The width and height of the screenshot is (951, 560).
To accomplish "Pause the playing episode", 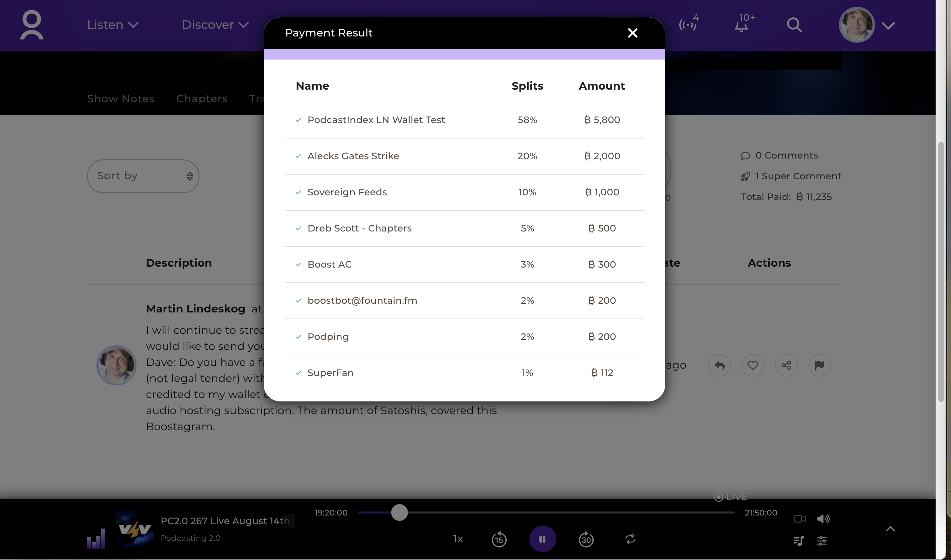I will coord(542,539).
